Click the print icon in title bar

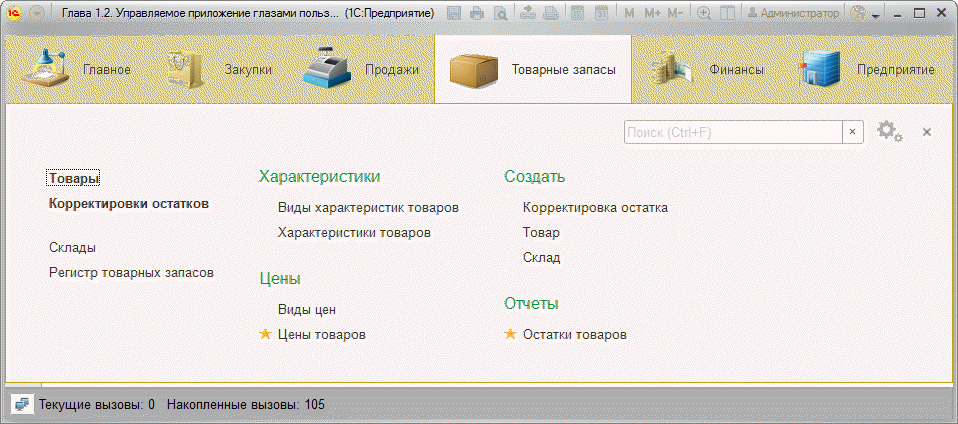(x=477, y=14)
